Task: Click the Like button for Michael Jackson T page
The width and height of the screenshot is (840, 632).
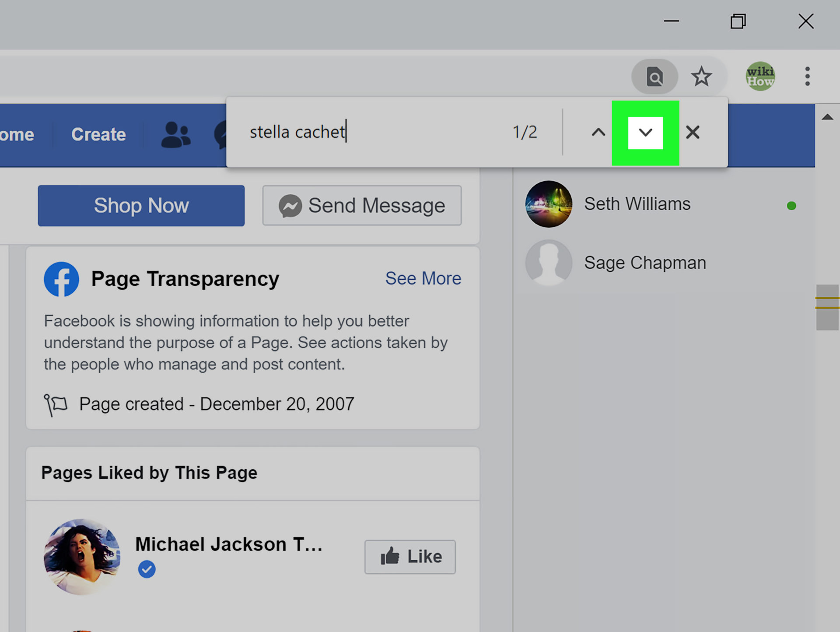Action: (x=410, y=556)
